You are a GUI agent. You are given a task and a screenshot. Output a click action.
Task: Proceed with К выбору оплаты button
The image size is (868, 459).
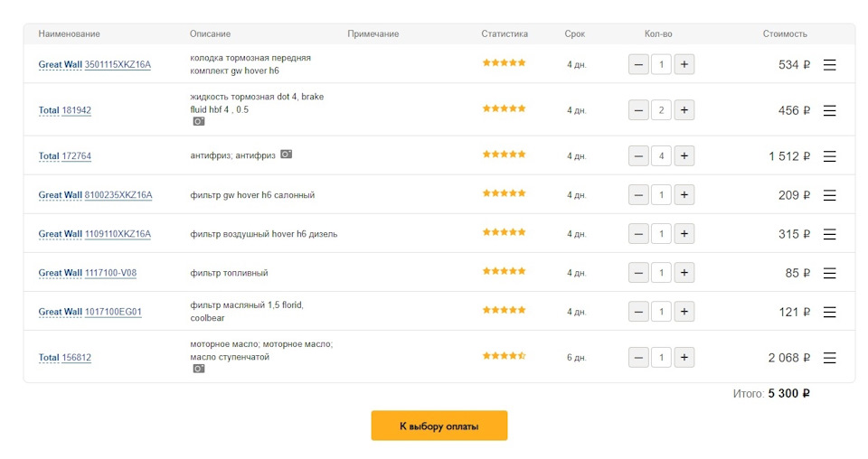click(439, 426)
